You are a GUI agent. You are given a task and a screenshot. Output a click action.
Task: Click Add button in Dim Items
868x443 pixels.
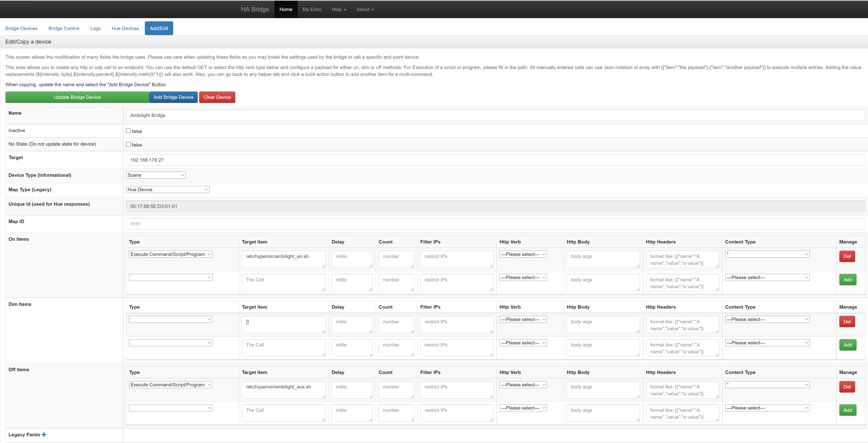tap(847, 345)
